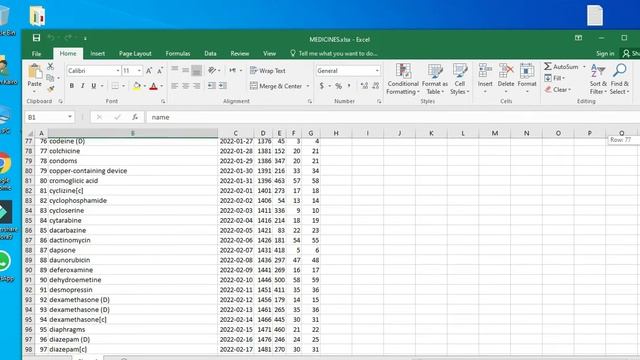This screenshot has height=360, width=640.
Task: Toggle Underline formatting
Action: pos(93,86)
